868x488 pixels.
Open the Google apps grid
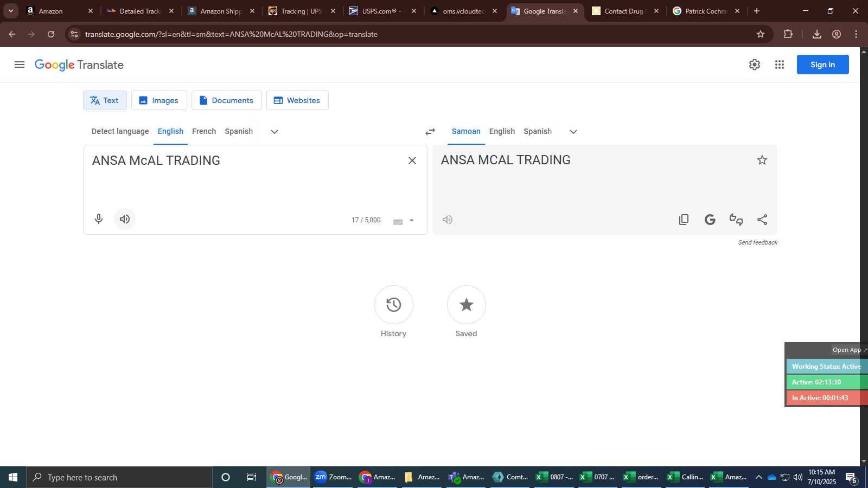(780, 65)
